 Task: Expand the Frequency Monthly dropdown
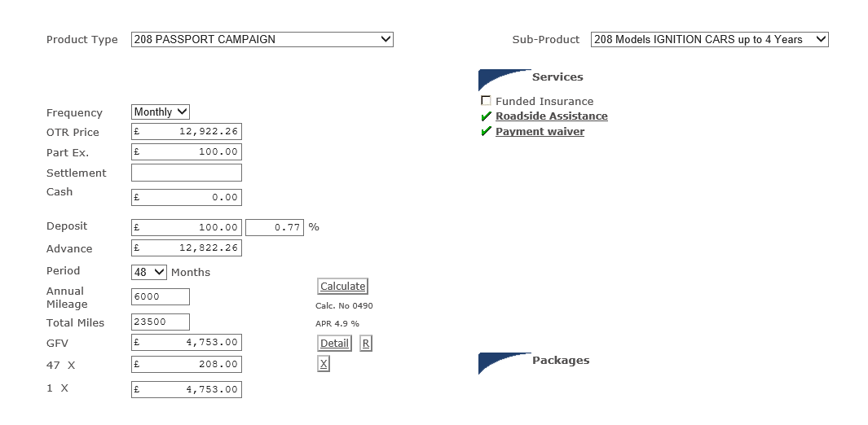(x=161, y=112)
